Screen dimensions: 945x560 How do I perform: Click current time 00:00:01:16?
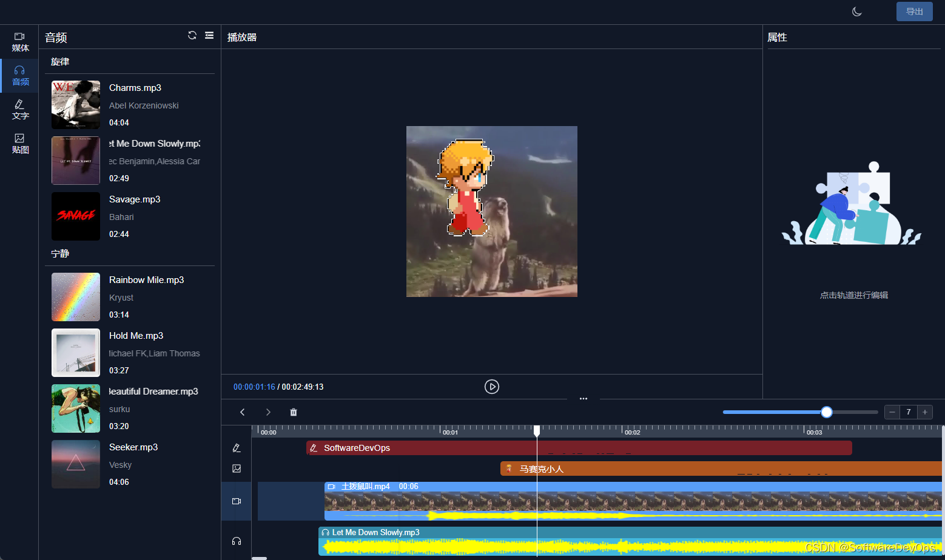tap(254, 387)
